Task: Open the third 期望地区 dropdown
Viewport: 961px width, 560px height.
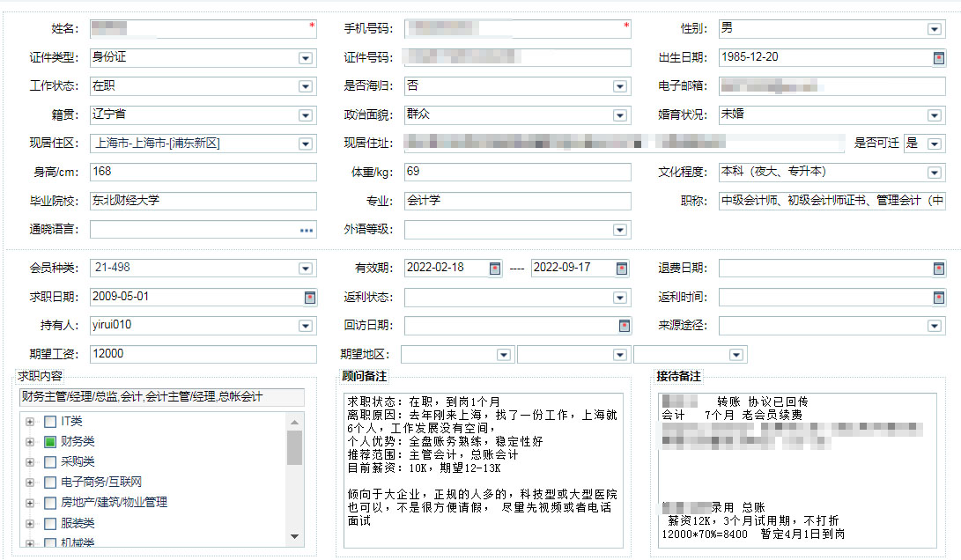Action: pos(736,355)
